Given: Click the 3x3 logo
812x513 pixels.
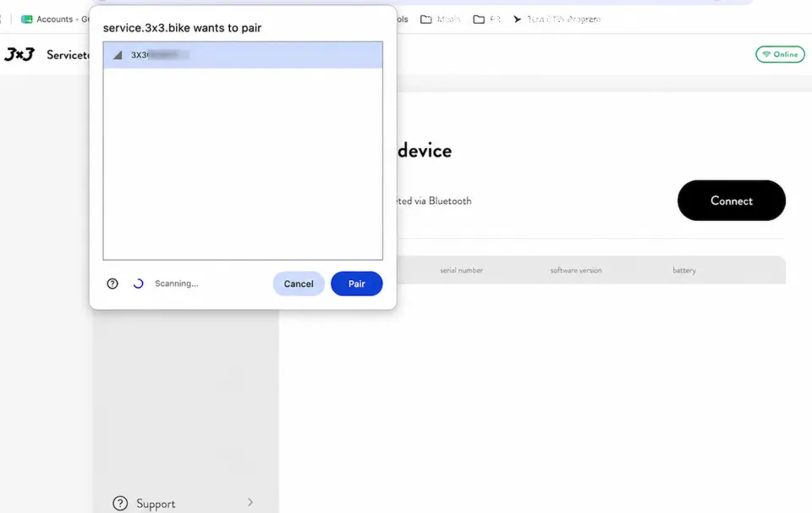Looking at the screenshot, I should click(19, 54).
